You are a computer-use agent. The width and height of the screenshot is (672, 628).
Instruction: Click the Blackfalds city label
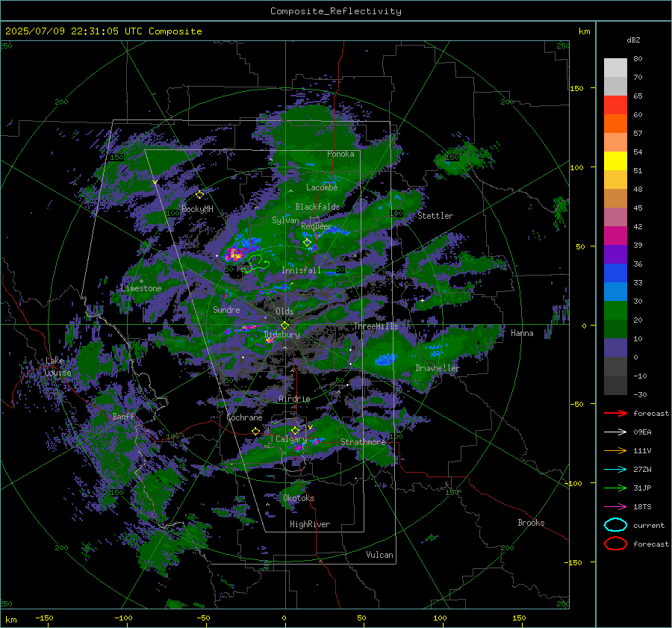317,207
